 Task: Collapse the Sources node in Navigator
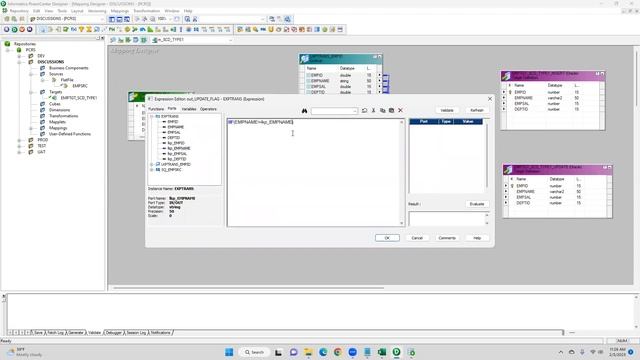click(x=31, y=74)
